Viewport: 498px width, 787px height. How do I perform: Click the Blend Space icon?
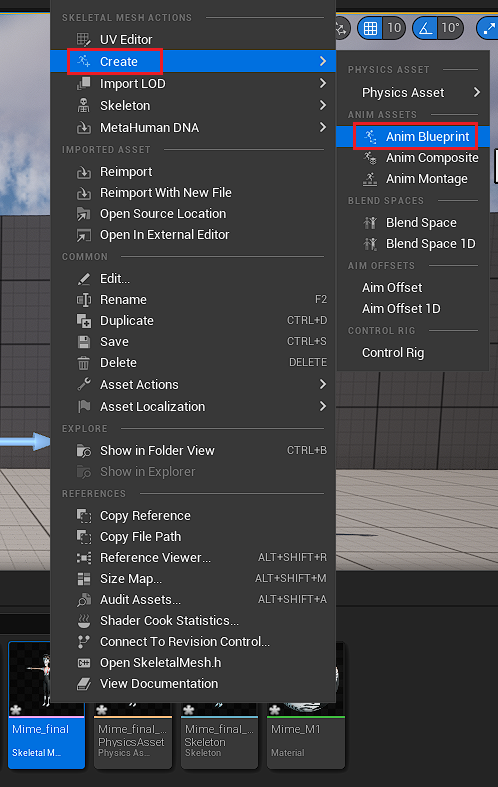370,223
